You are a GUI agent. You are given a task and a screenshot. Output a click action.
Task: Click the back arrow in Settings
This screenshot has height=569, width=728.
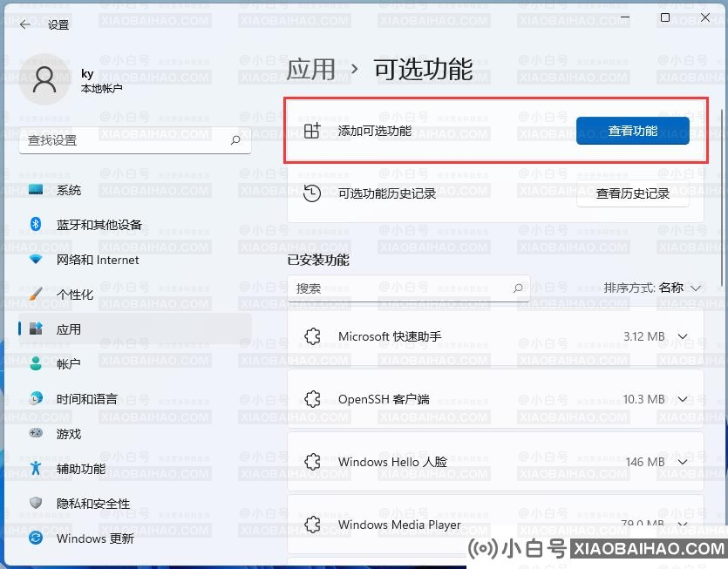tap(25, 24)
